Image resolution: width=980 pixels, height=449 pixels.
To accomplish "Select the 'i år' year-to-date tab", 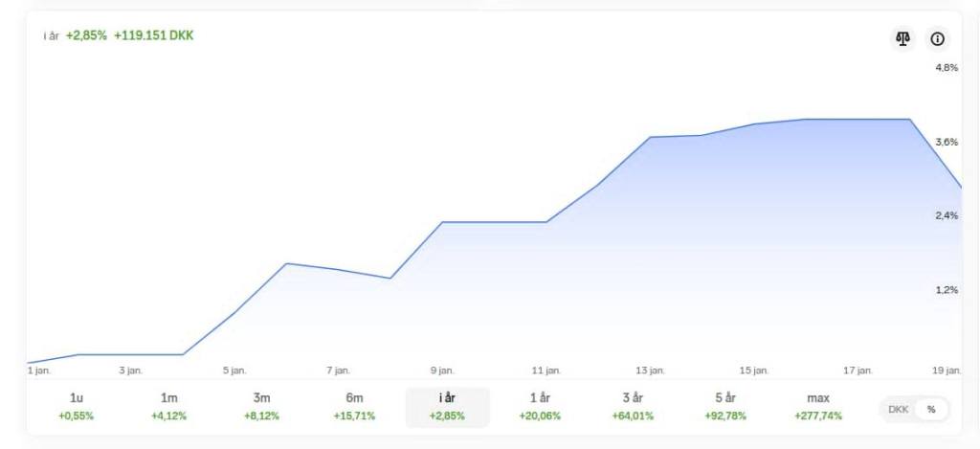I will 447,406.
